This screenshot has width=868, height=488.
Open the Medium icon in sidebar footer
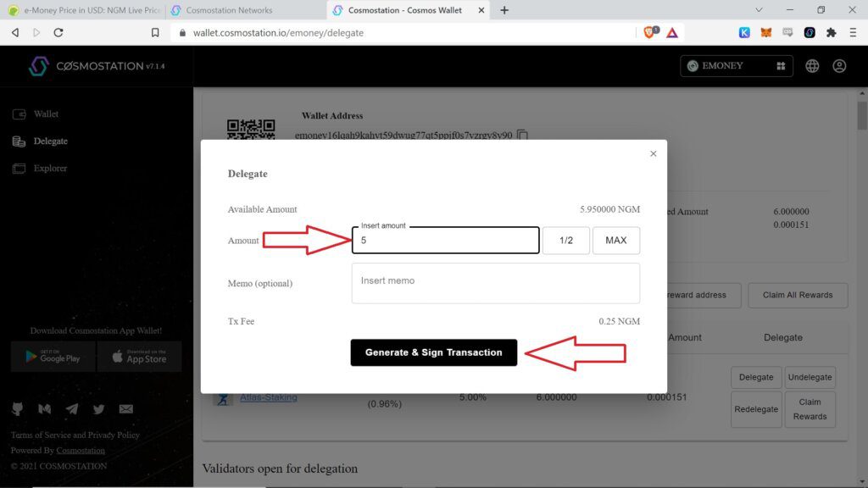click(45, 409)
